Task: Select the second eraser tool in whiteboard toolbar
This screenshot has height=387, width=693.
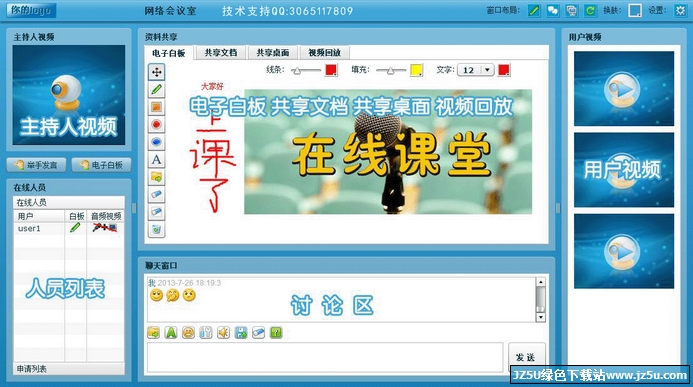Action: pos(156,212)
